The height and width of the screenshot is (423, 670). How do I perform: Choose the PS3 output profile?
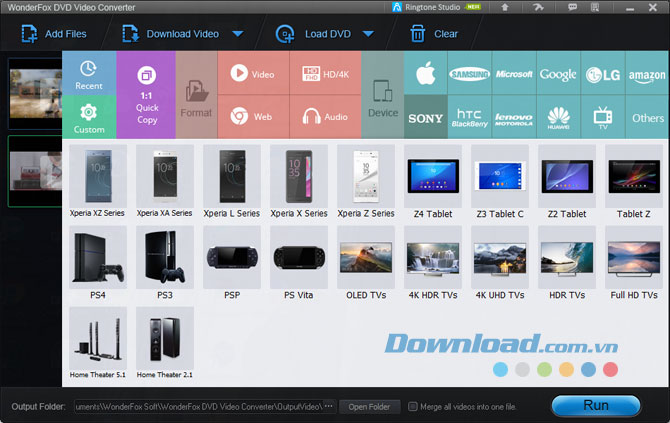165,263
